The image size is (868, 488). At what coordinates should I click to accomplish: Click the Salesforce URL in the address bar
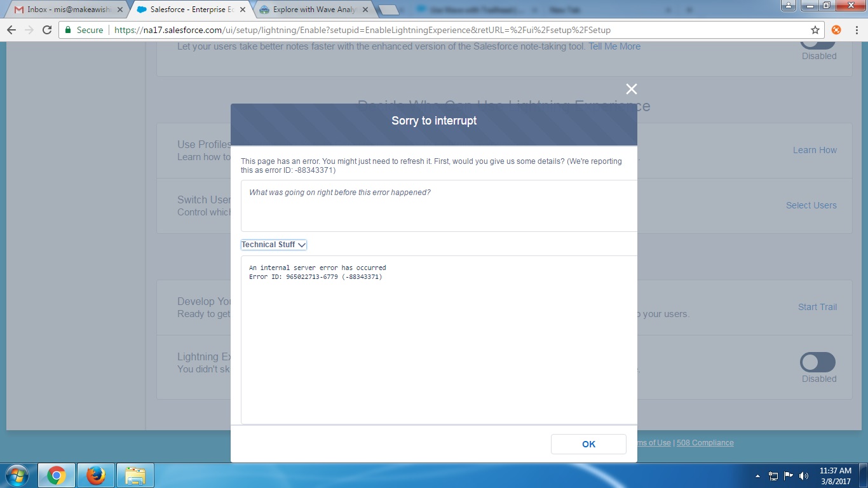tap(362, 30)
